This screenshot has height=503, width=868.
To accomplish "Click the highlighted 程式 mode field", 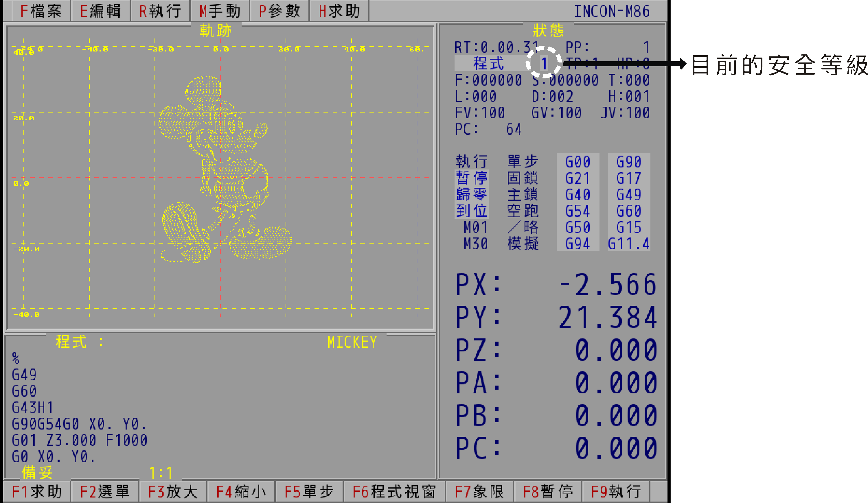I will coord(489,63).
